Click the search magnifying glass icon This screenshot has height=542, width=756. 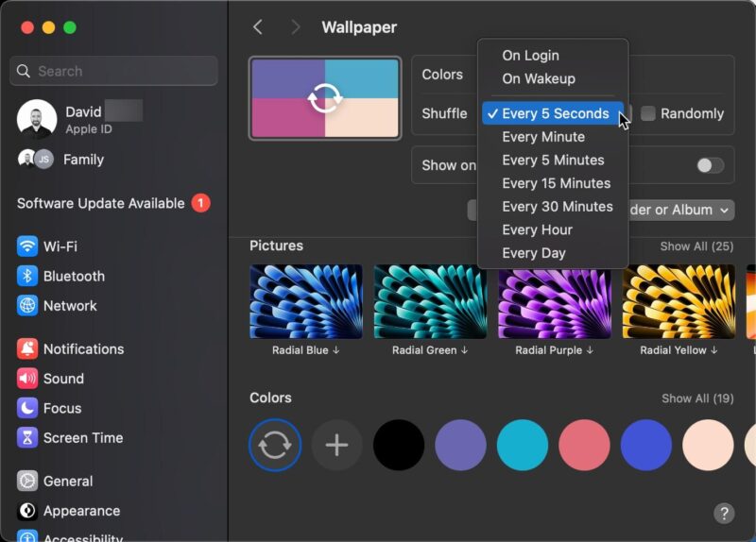[23, 72]
